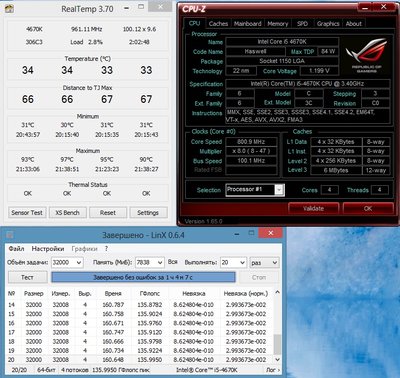Click the Sensor Test button
This screenshot has width=400, height=378.
[x=27, y=212]
